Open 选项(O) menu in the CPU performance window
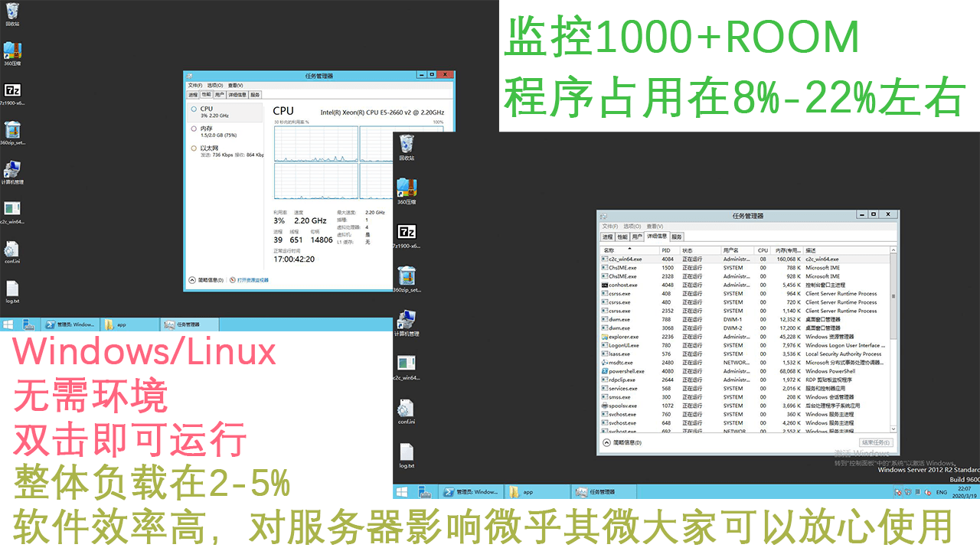This screenshot has height=551, width=980. tap(215, 85)
